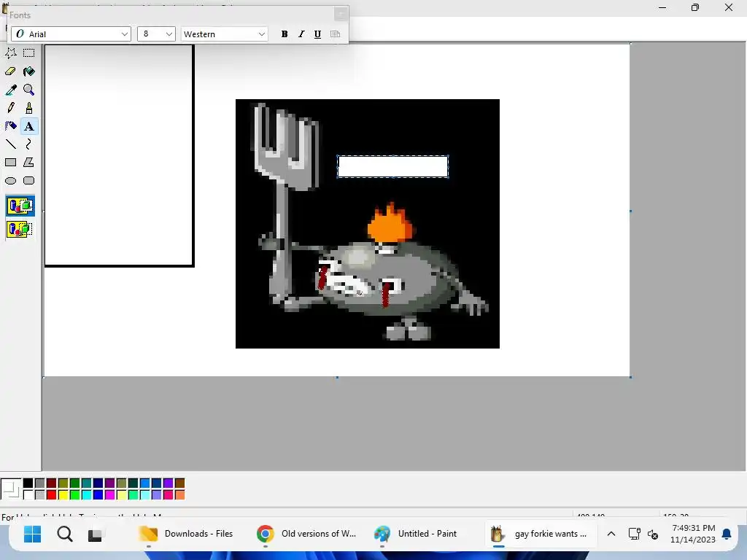This screenshot has width=747, height=560.
Task: Choose the straight Line tool
Action: point(10,144)
